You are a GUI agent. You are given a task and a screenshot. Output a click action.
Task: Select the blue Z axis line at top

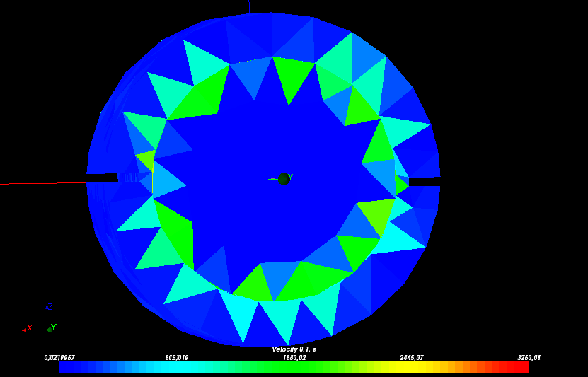pos(249,6)
